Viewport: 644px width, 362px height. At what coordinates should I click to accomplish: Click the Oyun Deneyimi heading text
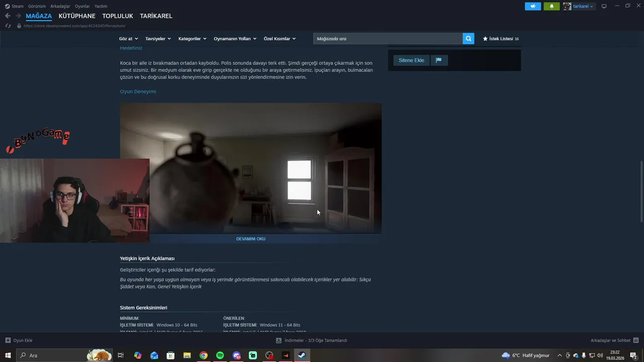coord(138,92)
